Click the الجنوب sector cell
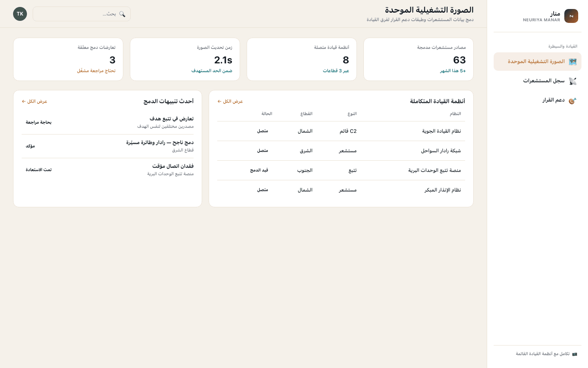This screenshot has width=588, height=368. [305, 171]
